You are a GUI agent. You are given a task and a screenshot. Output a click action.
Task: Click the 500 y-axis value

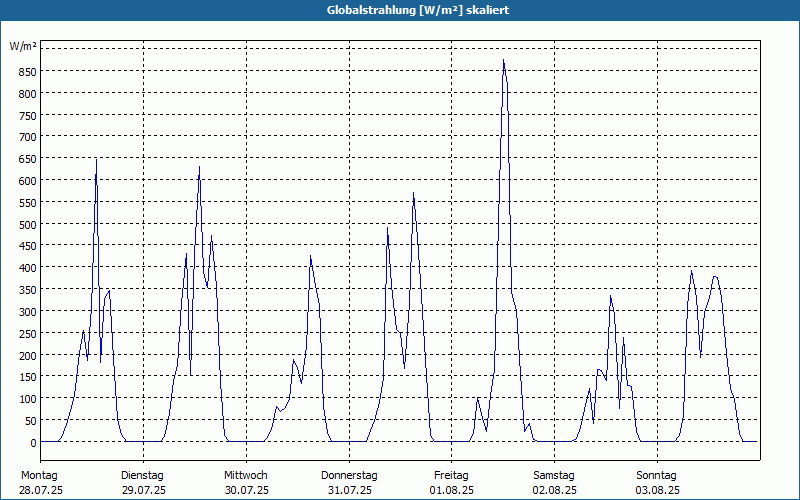point(28,224)
